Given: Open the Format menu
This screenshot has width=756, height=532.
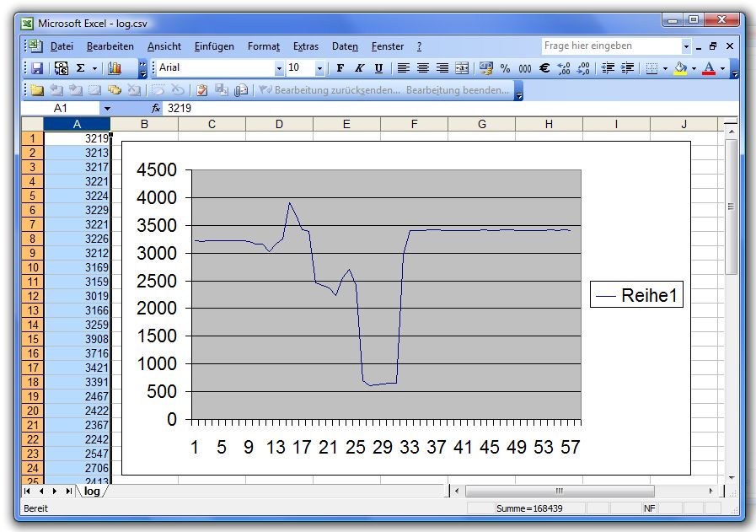Looking at the screenshot, I should click(x=264, y=46).
